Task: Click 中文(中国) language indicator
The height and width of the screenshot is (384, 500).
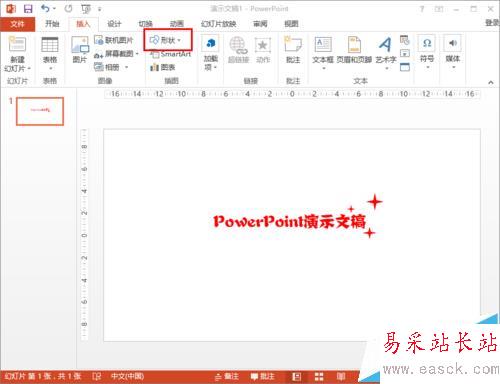Action: click(x=127, y=376)
